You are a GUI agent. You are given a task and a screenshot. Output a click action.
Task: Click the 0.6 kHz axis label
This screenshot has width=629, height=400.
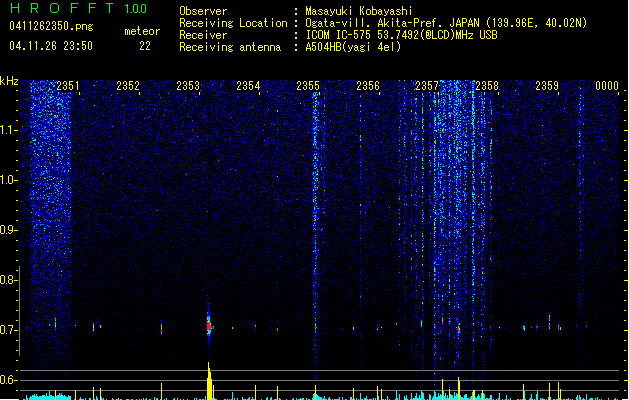(9, 380)
